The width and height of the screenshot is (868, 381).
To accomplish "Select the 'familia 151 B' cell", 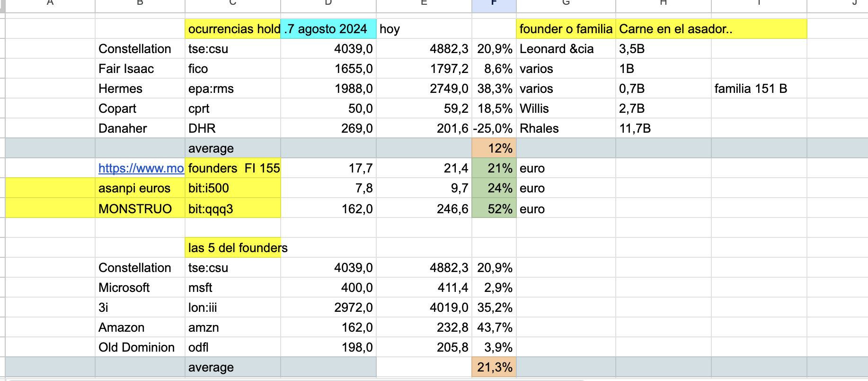I will (x=759, y=89).
